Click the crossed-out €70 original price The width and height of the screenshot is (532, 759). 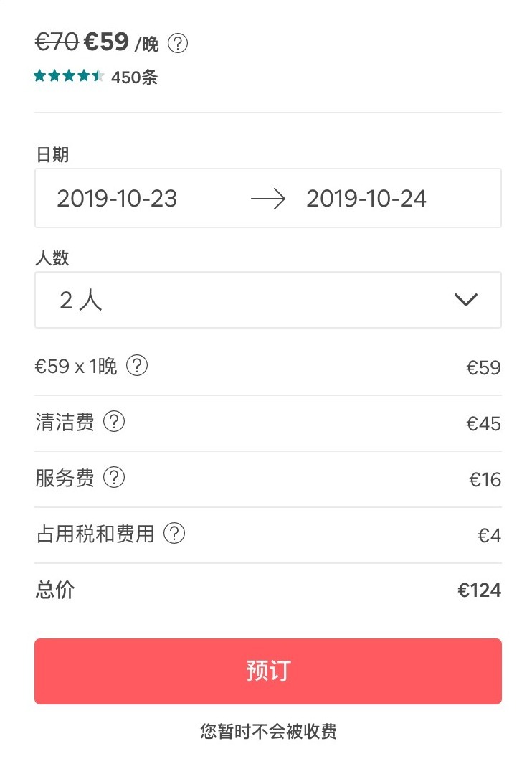tap(57, 43)
